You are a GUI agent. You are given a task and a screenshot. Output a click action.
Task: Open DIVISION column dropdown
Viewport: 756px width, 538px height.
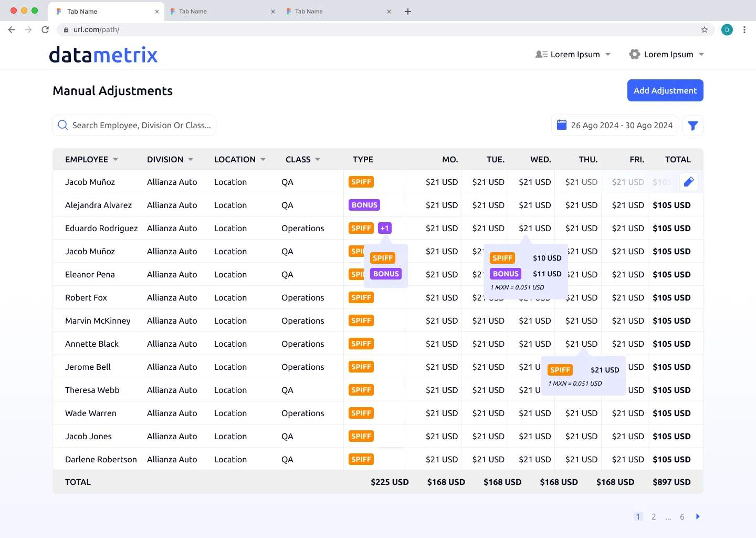point(191,159)
